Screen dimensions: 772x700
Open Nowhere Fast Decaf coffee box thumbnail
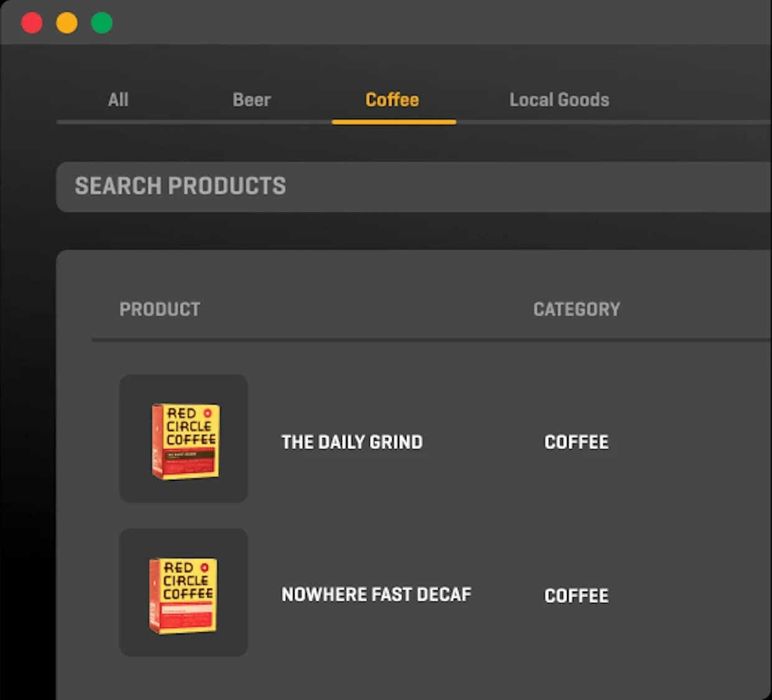pyautogui.click(x=184, y=592)
